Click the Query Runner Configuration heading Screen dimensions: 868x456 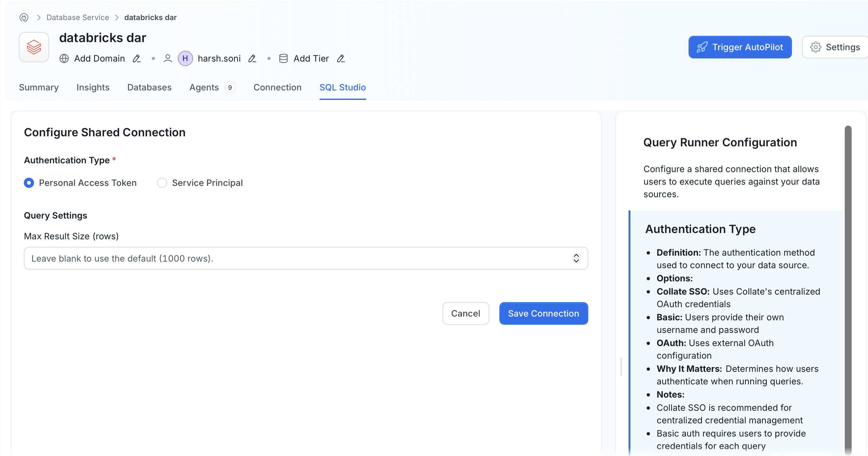pyautogui.click(x=720, y=143)
